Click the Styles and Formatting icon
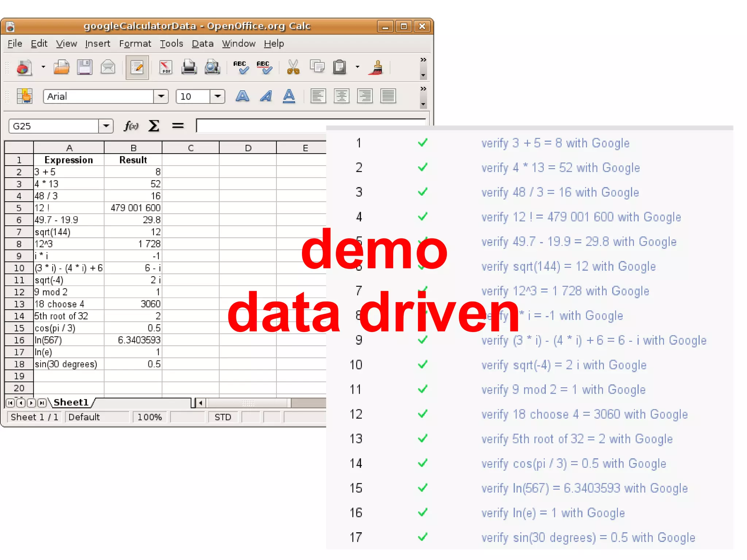 [24, 96]
